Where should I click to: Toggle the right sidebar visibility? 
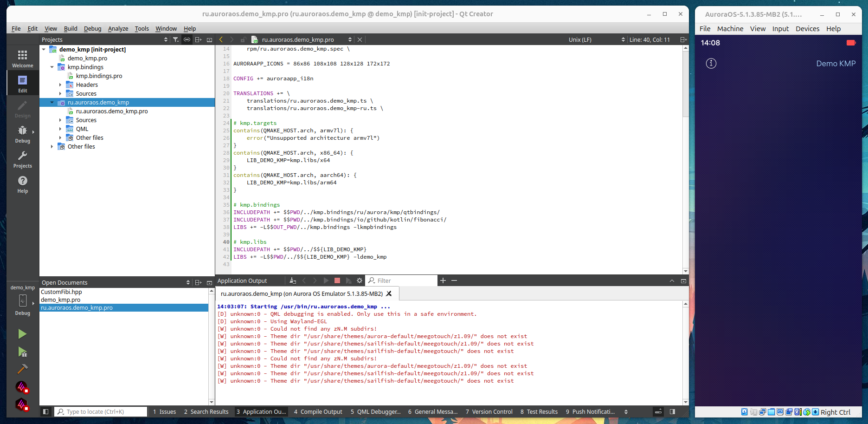click(x=672, y=411)
